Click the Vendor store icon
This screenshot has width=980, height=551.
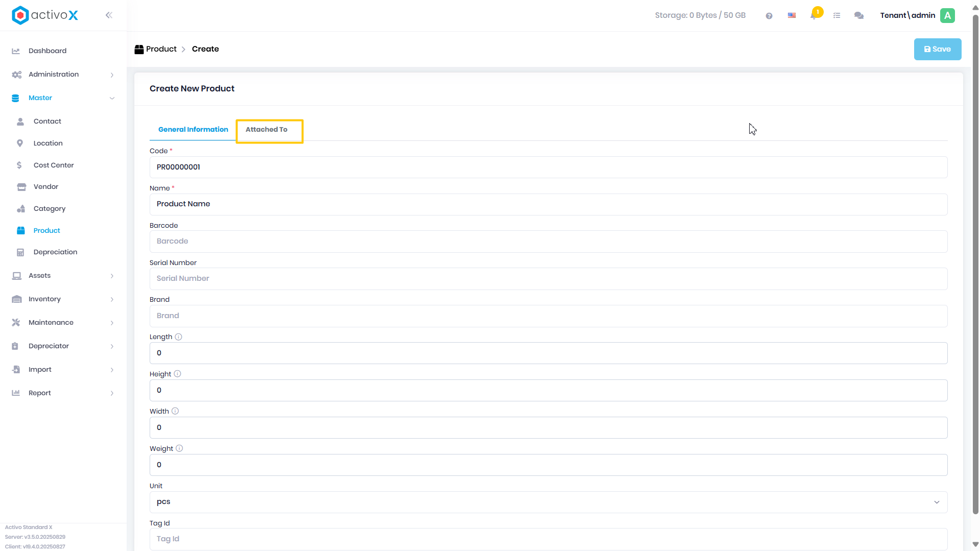pos(21,187)
